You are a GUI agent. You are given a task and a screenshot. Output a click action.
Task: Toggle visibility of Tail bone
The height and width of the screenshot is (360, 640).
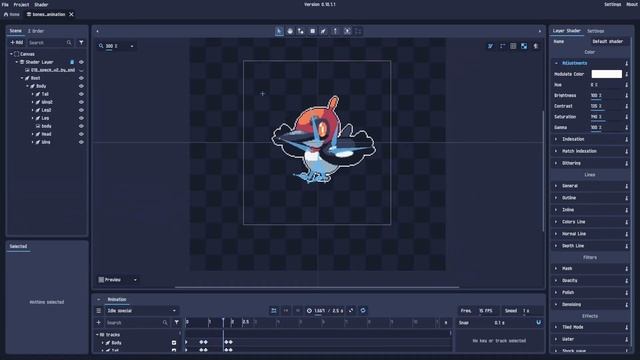pyautogui.click(x=81, y=94)
